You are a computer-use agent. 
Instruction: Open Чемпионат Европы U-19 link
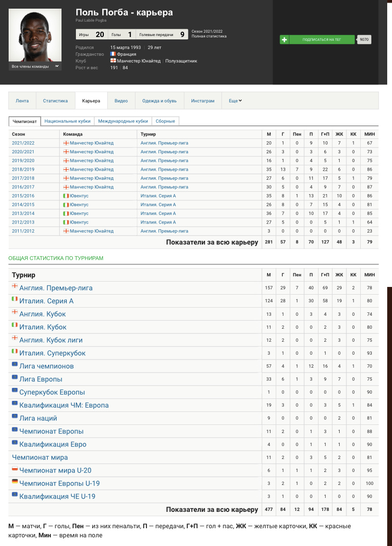tap(60, 484)
